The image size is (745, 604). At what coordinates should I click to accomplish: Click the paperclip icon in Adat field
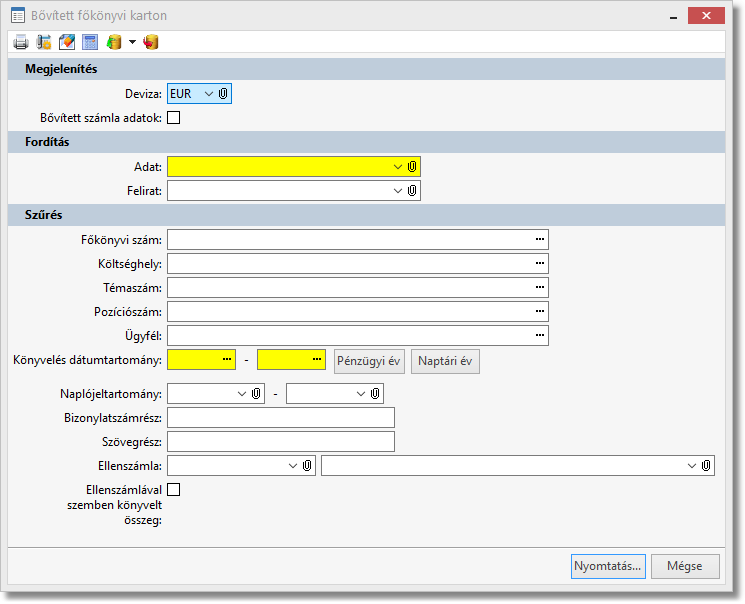point(412,166)
